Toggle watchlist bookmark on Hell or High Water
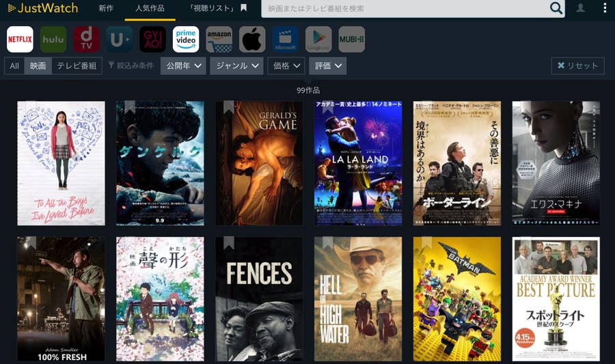The height and width of the screenshot is (364, 615). [327, 243]
